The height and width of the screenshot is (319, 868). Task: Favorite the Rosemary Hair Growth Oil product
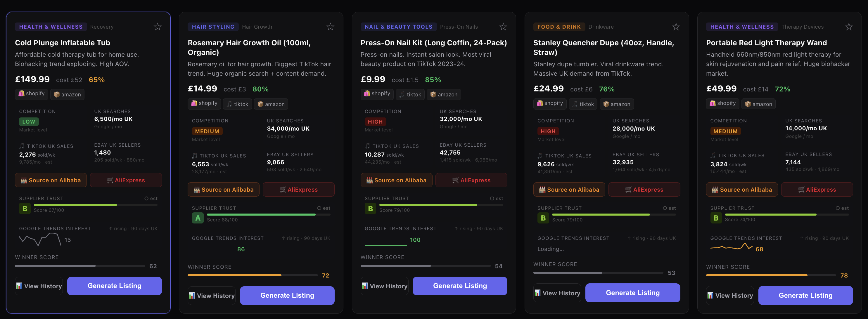pyautogui.click(x=330, y=27)
